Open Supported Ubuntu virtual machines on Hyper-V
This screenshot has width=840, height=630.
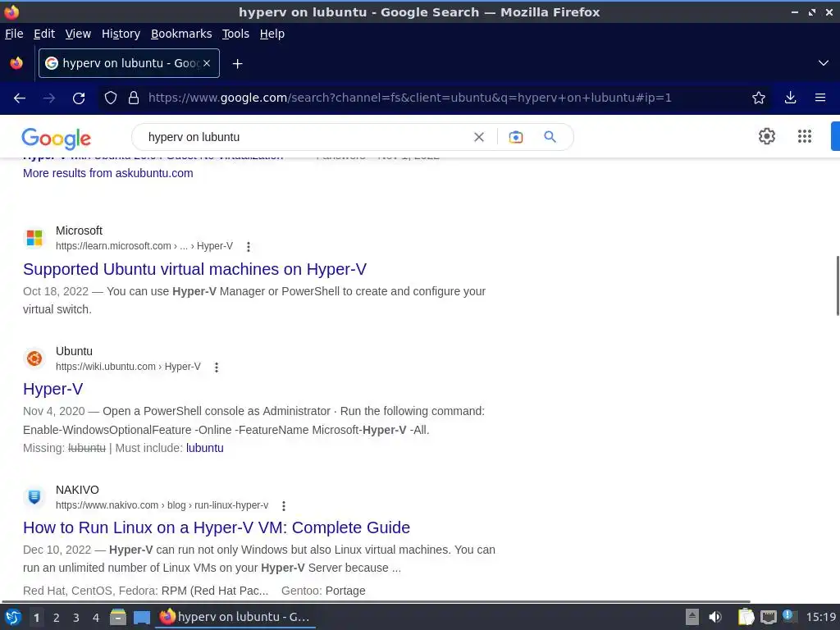click(194, 269)
